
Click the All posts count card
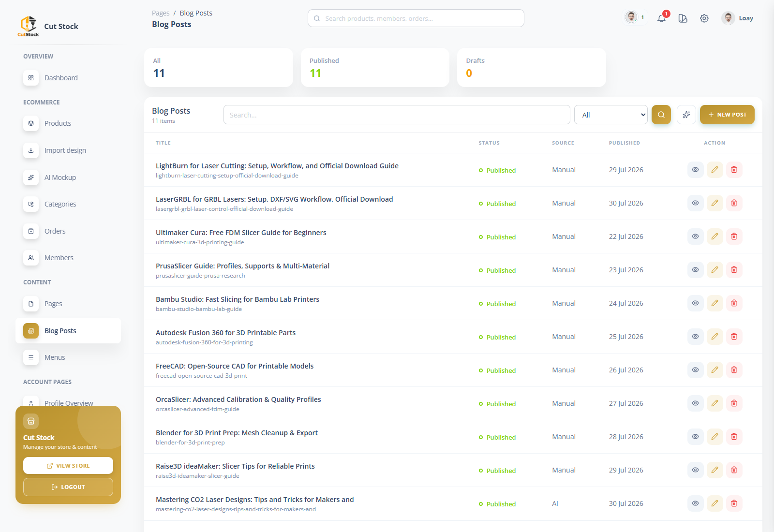point(219,67)
